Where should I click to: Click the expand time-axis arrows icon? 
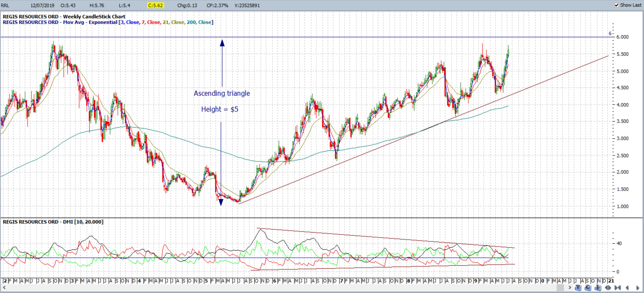tap(608, 288)
